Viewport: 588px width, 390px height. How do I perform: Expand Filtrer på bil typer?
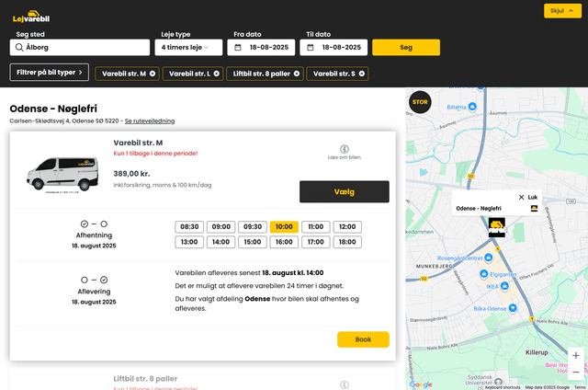pos(49,72)
